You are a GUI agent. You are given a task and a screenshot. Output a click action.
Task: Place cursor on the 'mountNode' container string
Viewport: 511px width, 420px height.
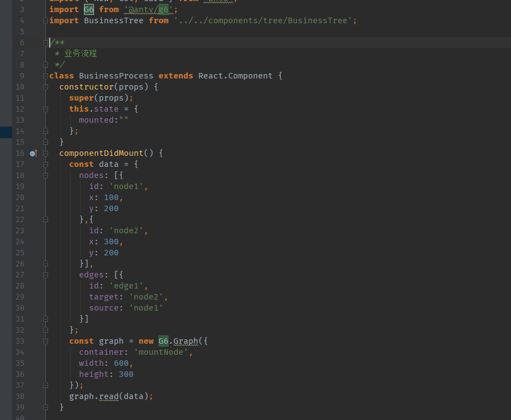click(x=161, y=352)
